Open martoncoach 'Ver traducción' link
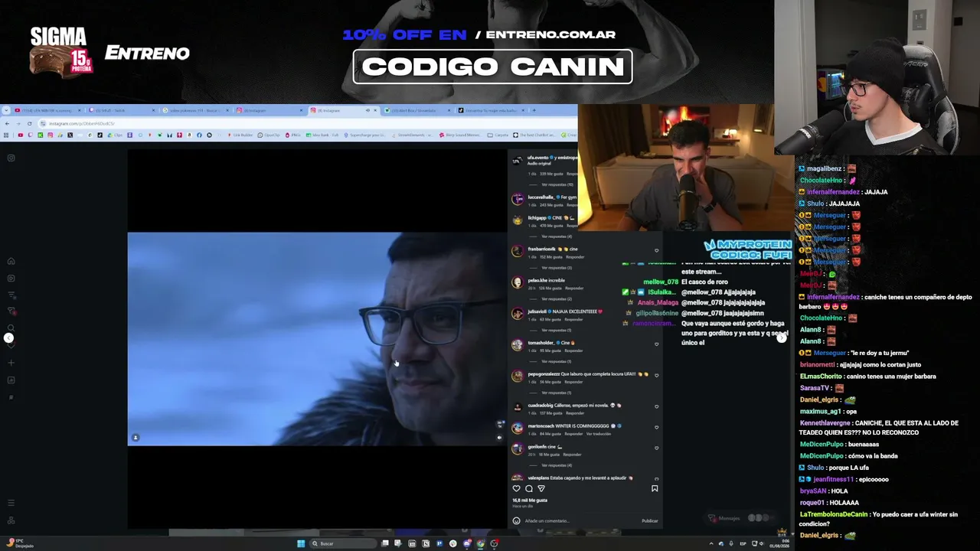 598,434
